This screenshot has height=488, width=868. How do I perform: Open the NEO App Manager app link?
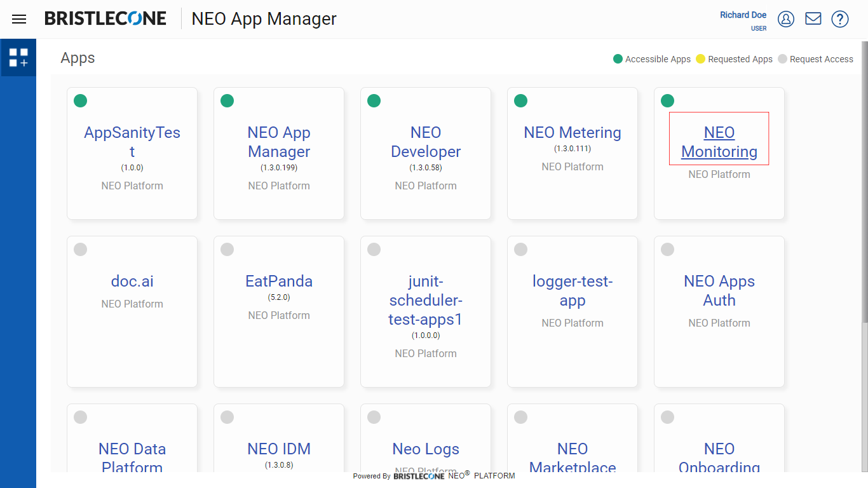(x=279, y=142)
